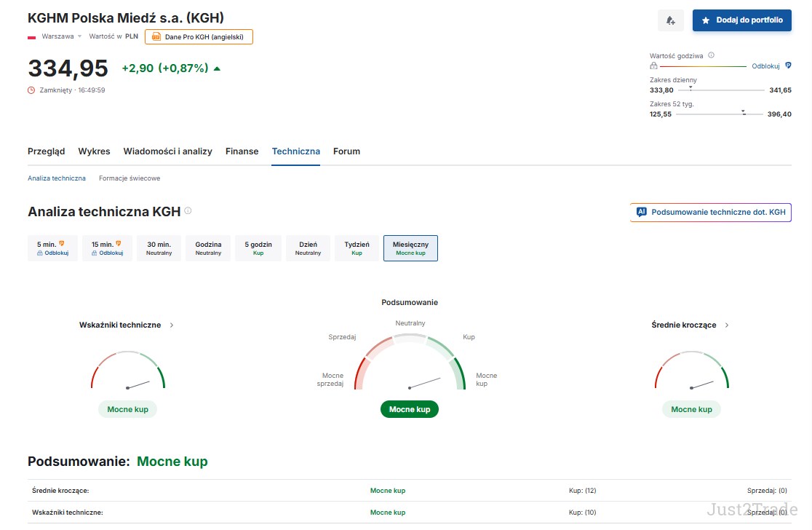Select the 30 min. timeframe
Image resolution: width=812 pixels, height=530 pixels.
point(159,248)
